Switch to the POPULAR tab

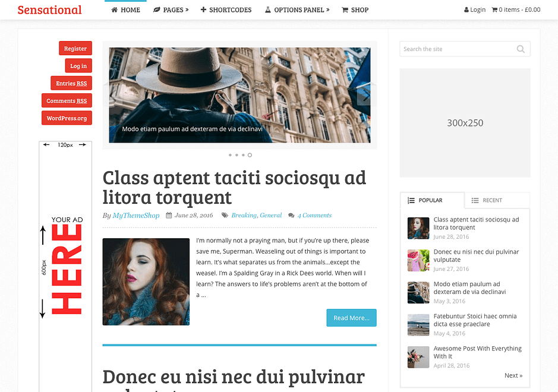coord(432,200)
